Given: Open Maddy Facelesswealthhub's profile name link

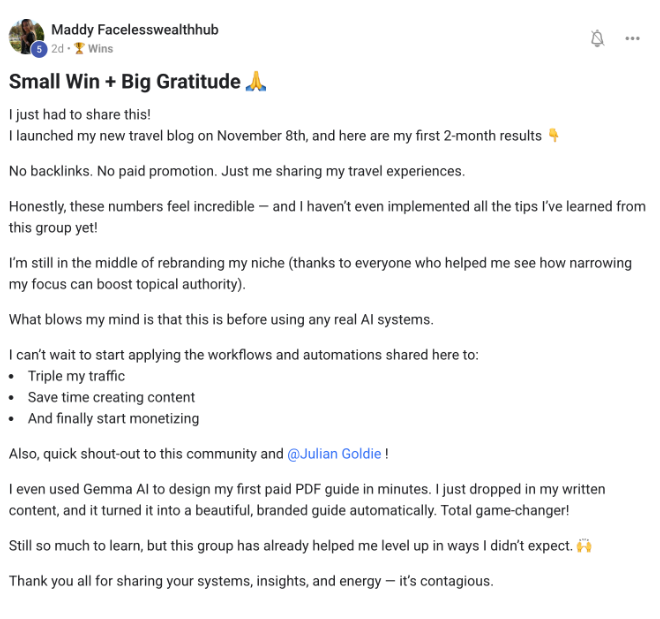Looking at the screenshot, I should [134, 30].
